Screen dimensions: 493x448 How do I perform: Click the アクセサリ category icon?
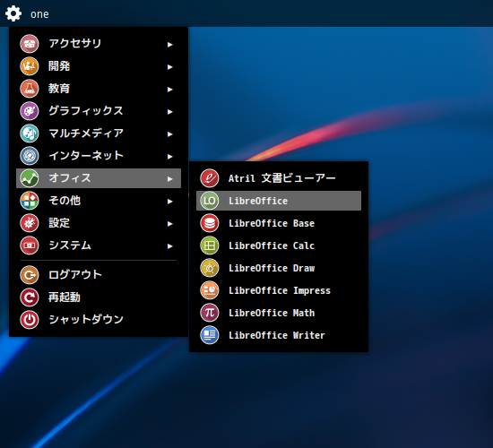[30, 44]
